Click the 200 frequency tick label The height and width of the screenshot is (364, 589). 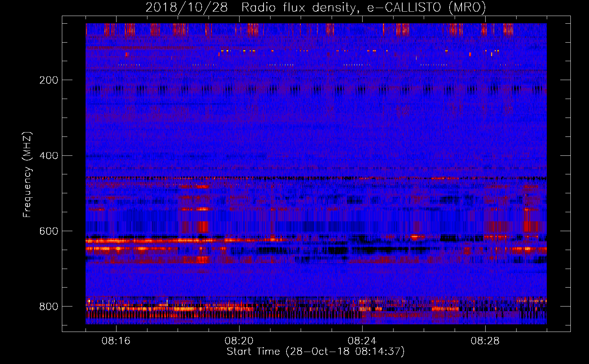pos(49,80)
